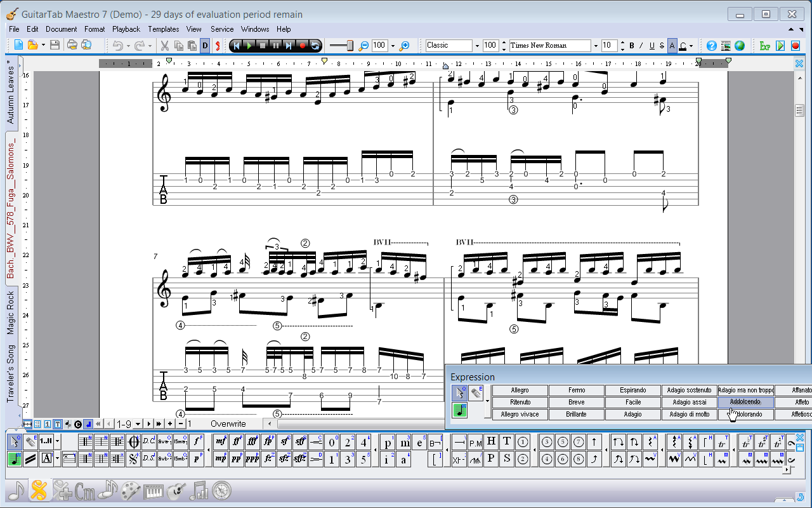Expand the Undo history dropdown arrow
This screenshot has width=812, height=508.
(x=128, y=46)
